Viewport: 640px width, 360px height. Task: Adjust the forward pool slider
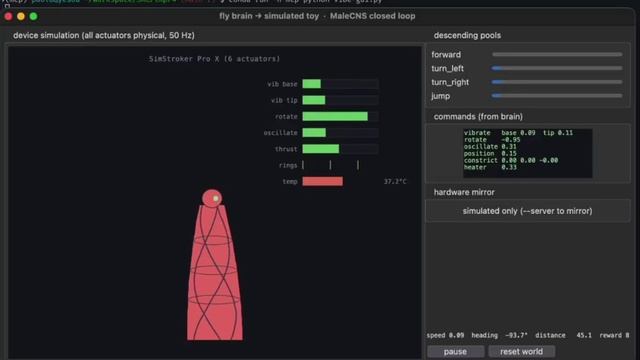pyautogui.click(x=557, y=54)
